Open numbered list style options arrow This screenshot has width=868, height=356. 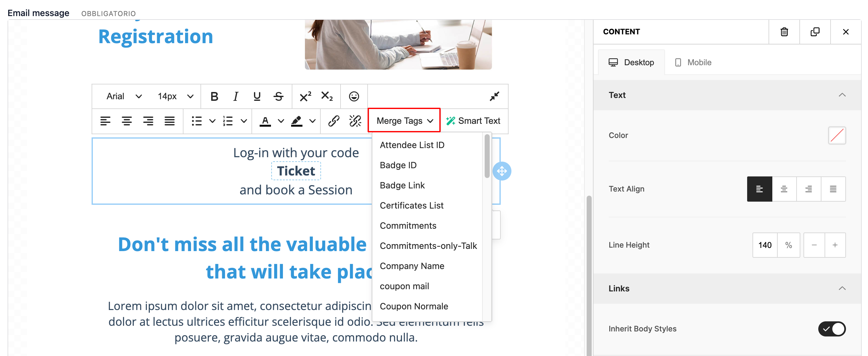244,121
